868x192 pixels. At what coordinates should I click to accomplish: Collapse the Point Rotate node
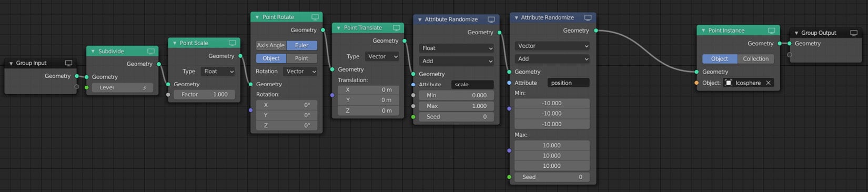[257, 17]
